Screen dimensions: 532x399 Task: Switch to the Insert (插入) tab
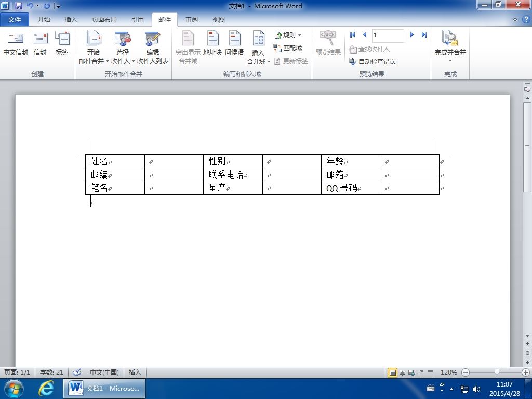pyautogui.click(x=71, y=20)
